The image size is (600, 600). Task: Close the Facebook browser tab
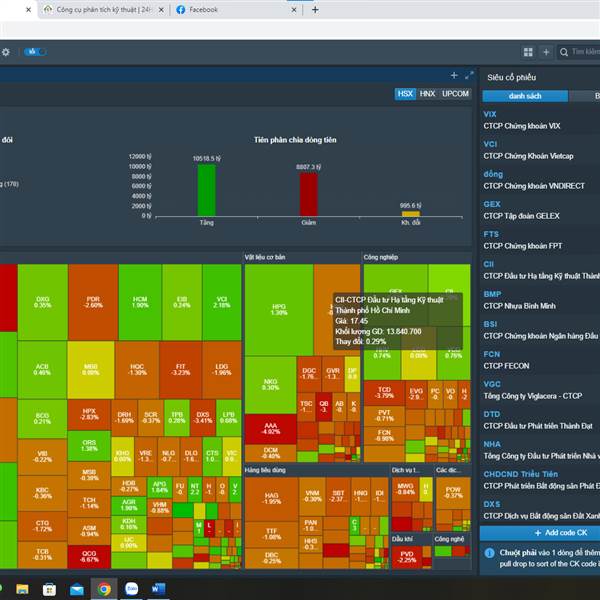pyautogui.click(x=293, y=10)
